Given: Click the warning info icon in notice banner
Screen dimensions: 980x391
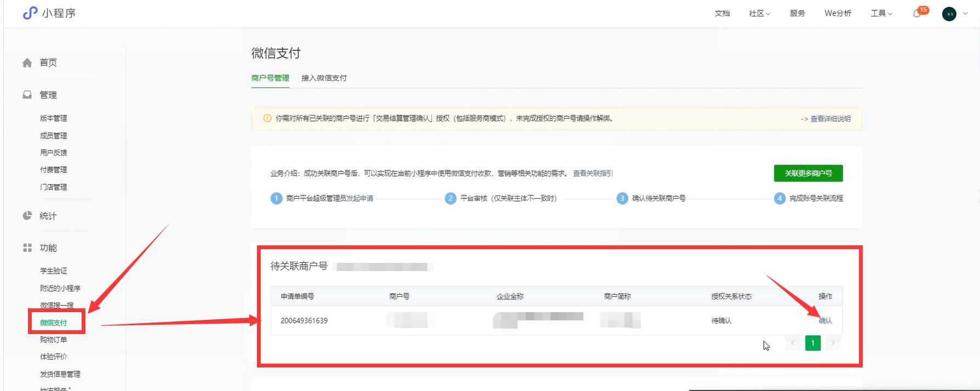Looking at the screenshot, I should (x=267, y=118).
